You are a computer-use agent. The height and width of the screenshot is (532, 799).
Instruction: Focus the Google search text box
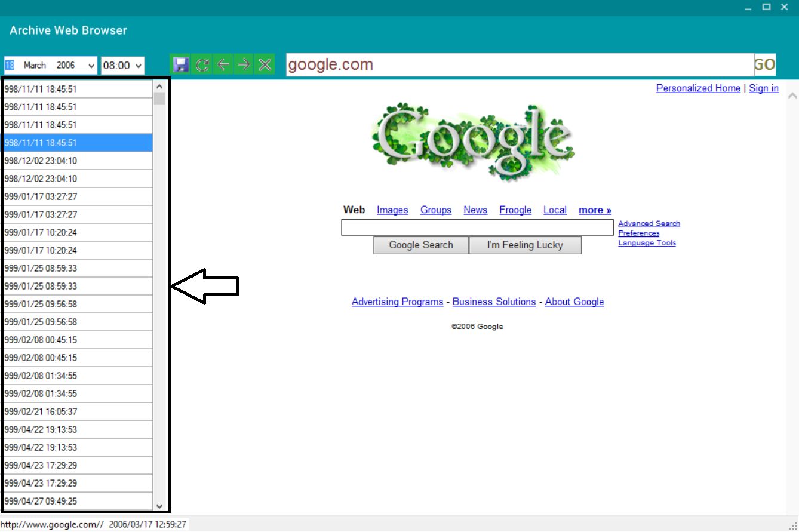point(477,227)
